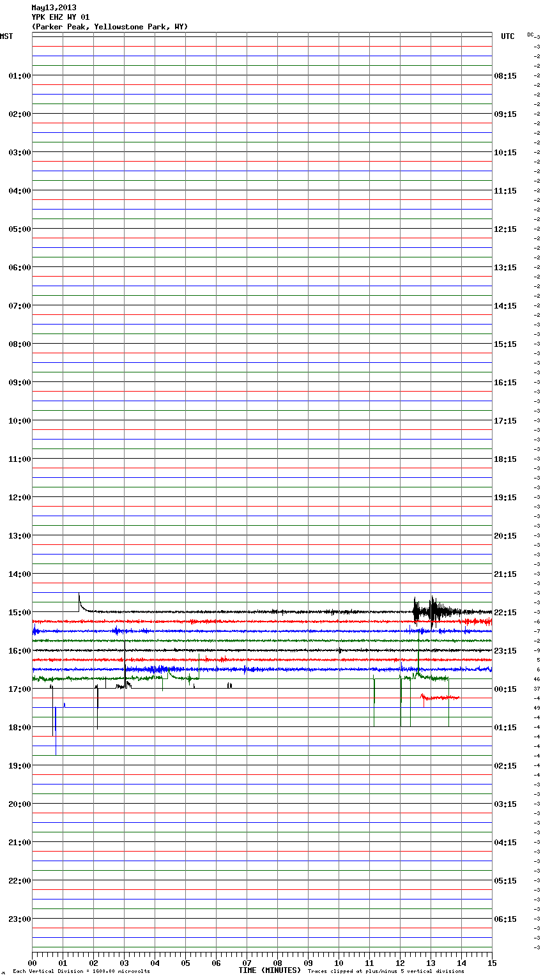The width and height of the screenshot is (543, 980).
Task: Click the UTC time label '00:15'
Action: coord(505,689)
